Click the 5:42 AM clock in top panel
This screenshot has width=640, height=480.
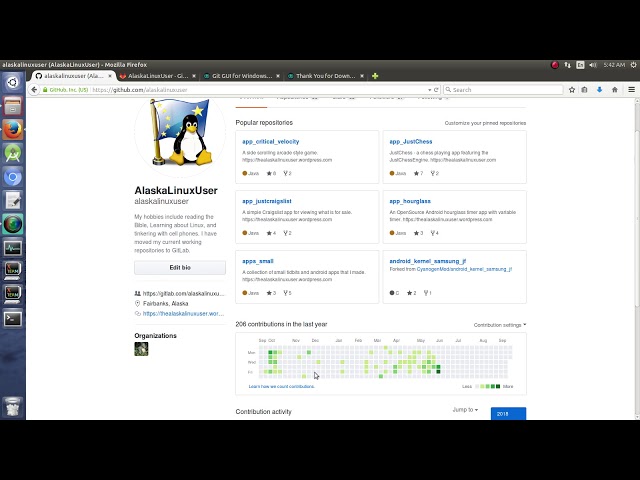(614, 65)
